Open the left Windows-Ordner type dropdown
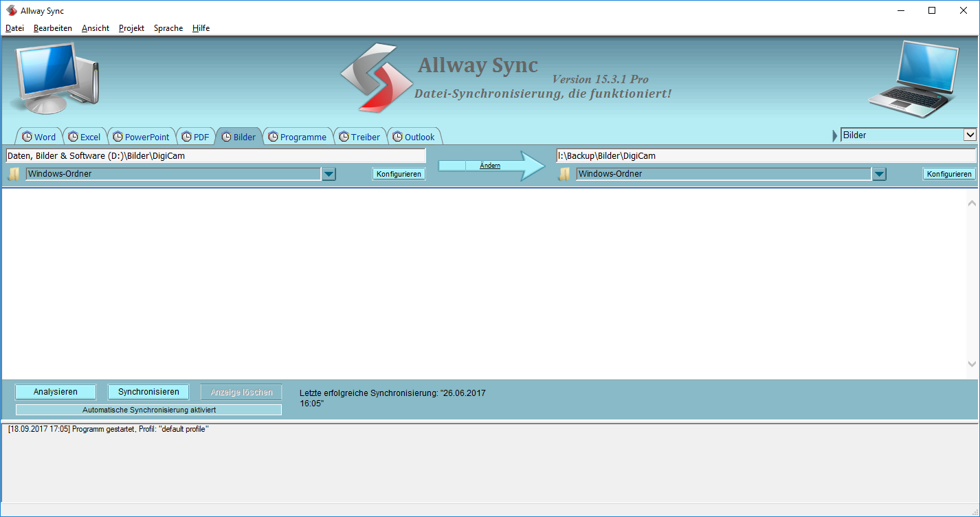Viewport: 980px width, 517px height. 329,174
